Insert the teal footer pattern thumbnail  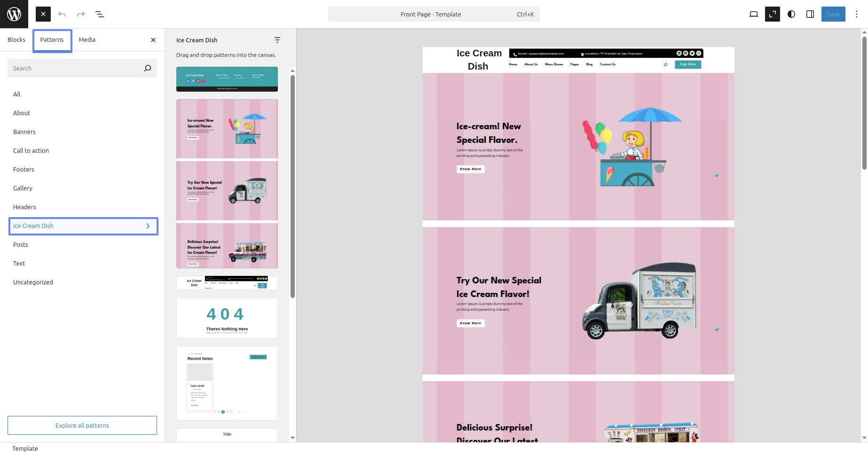(x=227, y=79)
